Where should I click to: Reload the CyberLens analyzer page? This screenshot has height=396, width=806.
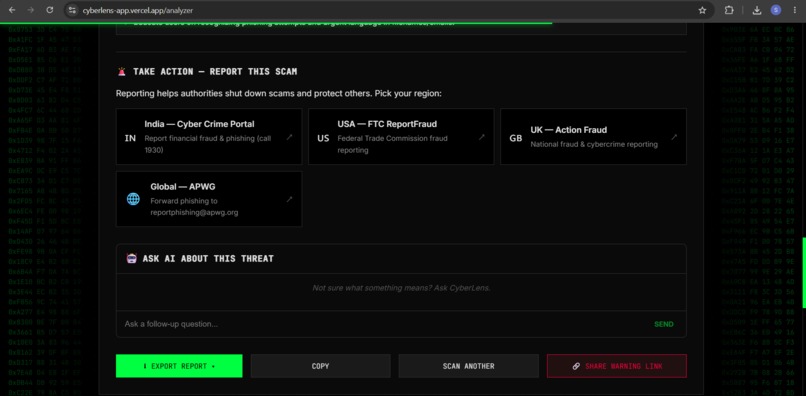pos(50,10)
